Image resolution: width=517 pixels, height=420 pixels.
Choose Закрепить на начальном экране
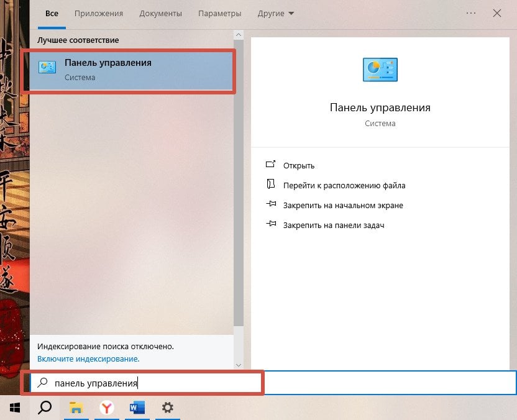point(343,206)
